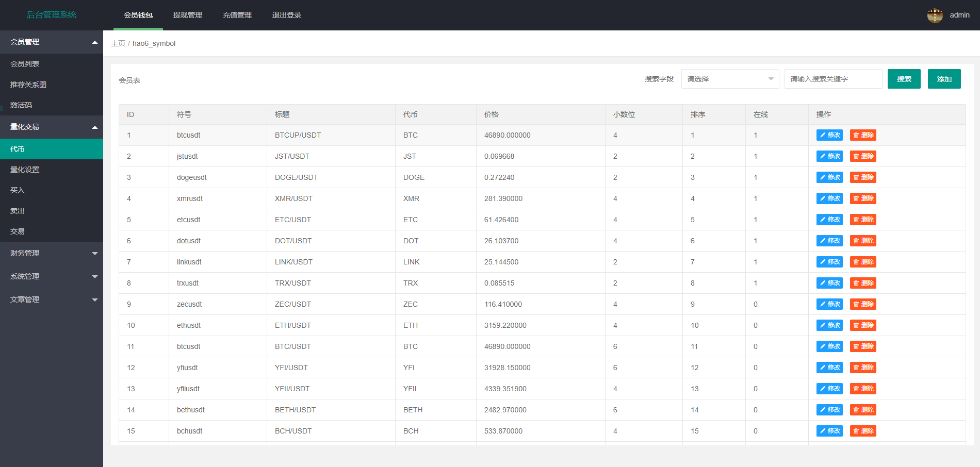980x467 pixels.
Task: Edit the dotusdt row
Action: click(829, 241)
